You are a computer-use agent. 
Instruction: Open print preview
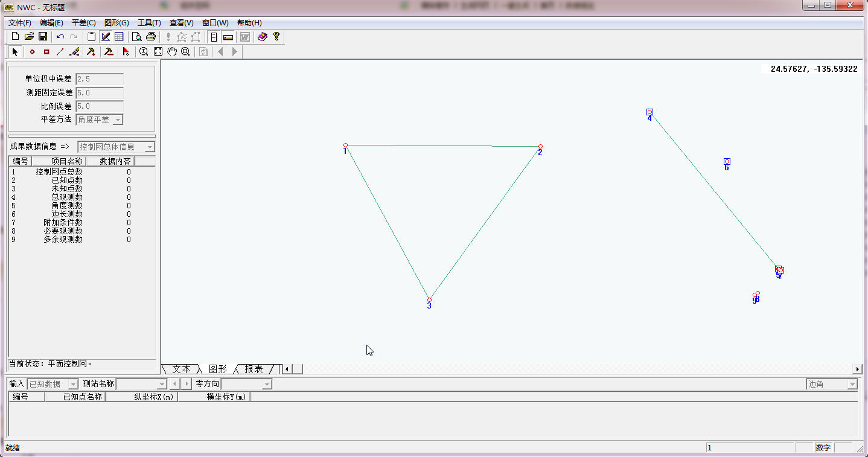pyautogui.click(x=137, y=37)
